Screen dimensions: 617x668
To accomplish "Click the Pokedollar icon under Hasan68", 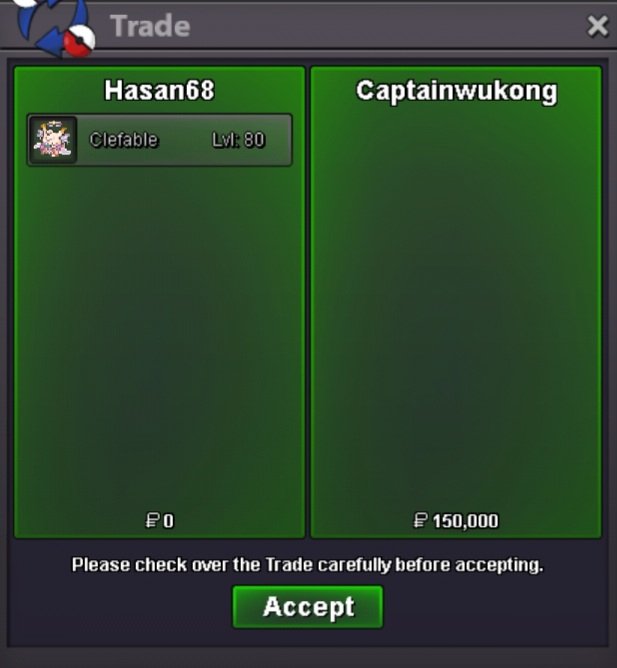I will (x=152, y=521).
